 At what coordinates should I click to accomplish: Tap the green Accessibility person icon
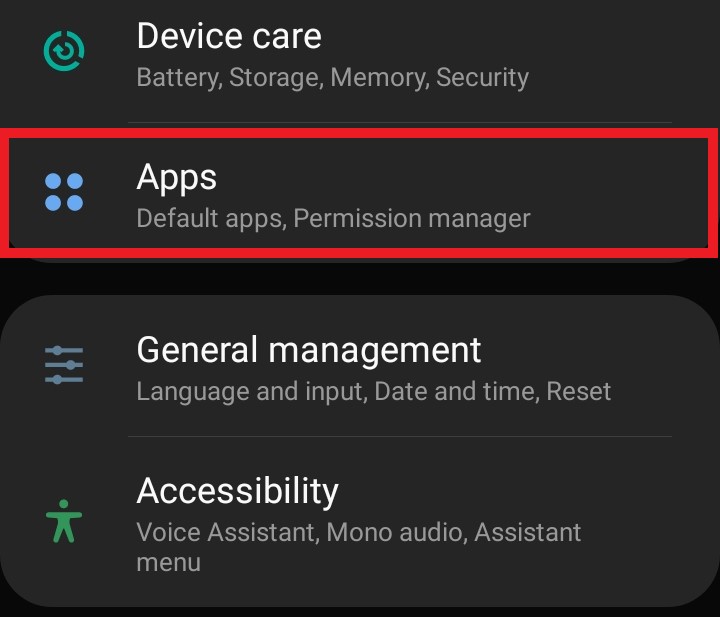click(x=65, y=521)
